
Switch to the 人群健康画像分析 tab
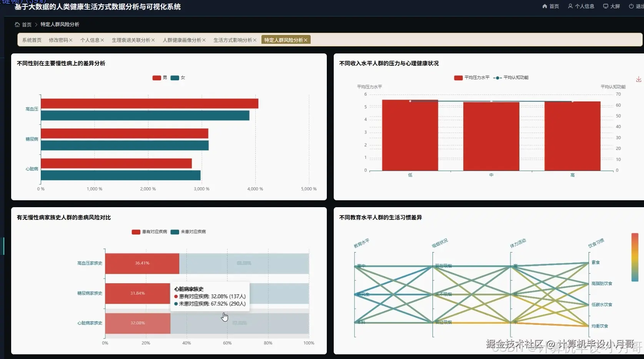pyautogui.click(x=181, y=40)
